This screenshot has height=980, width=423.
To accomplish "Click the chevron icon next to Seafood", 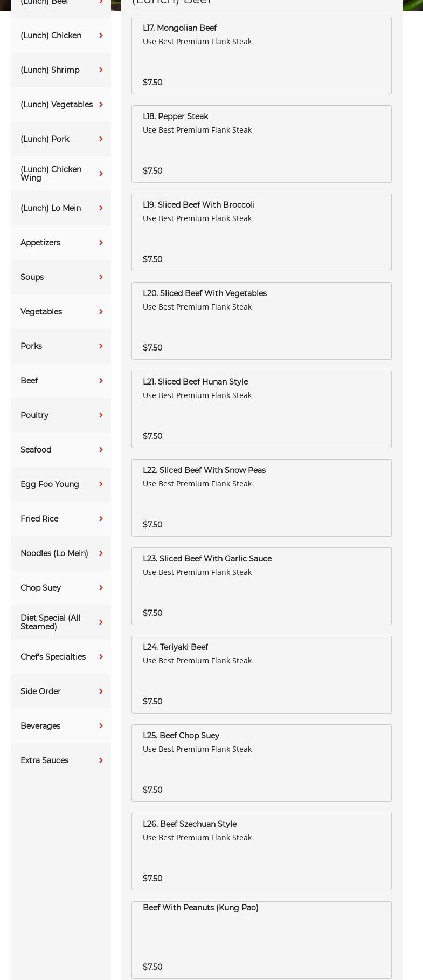I will (x=101, y=450).
